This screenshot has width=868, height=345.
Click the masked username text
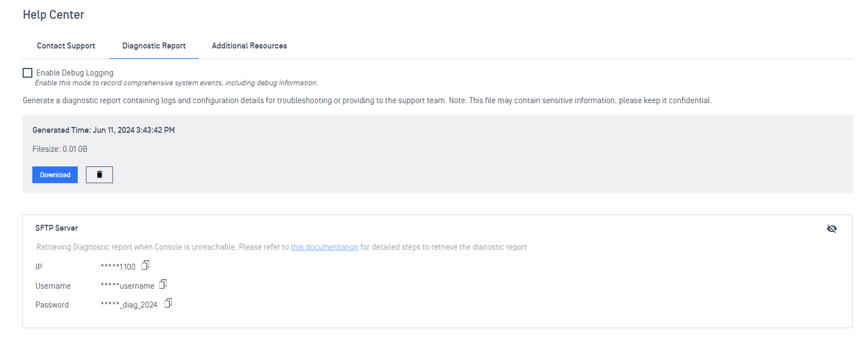click(x=128, y=286)
